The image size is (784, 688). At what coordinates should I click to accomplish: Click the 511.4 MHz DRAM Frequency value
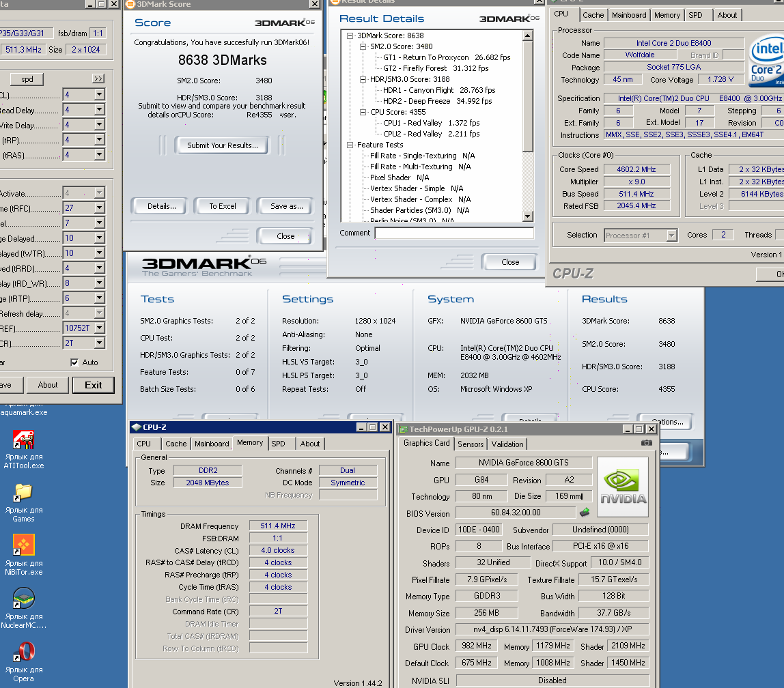[x=278, y=526]
